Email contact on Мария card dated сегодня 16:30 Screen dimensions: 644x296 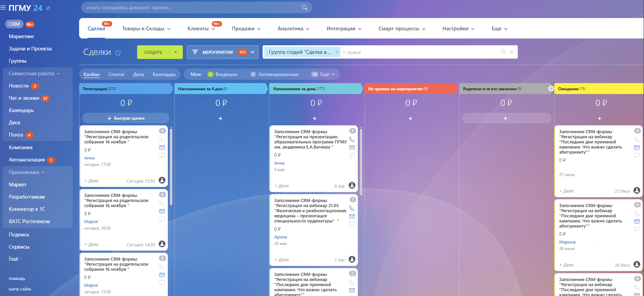coord(162,211)
